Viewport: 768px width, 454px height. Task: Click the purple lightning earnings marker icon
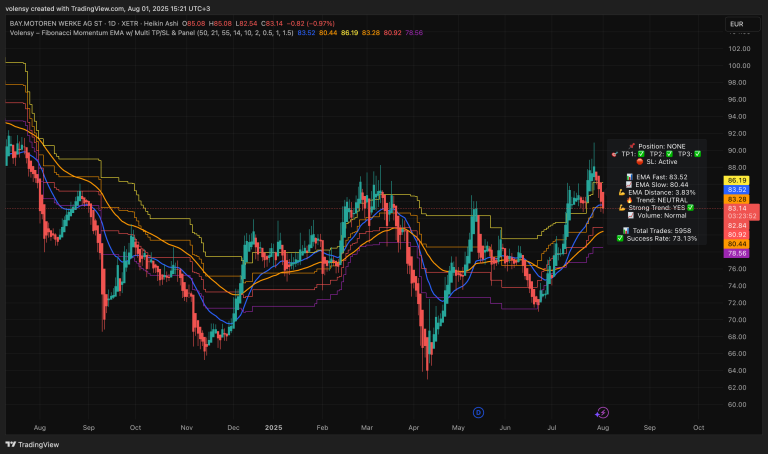coord(602,413)
